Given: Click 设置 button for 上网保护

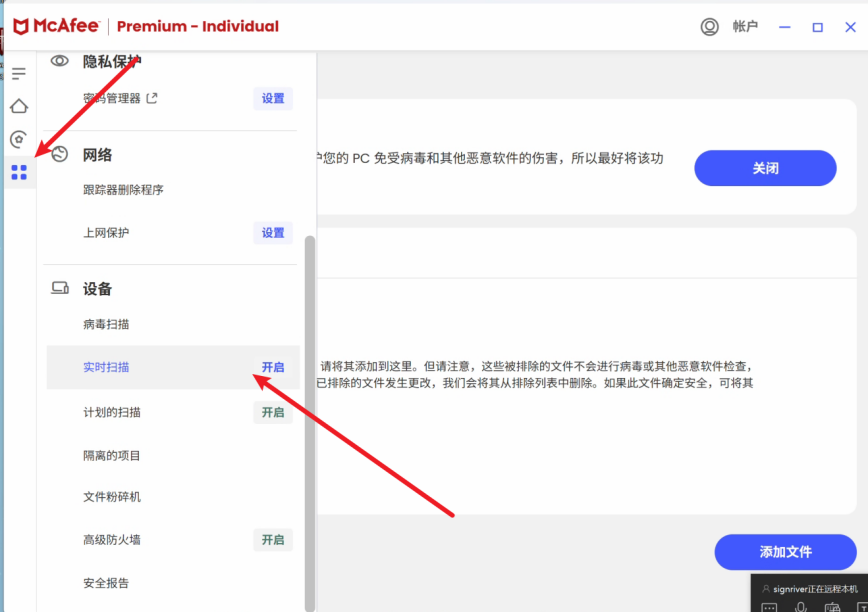Looking at the screenshot, I should [273, 233].
